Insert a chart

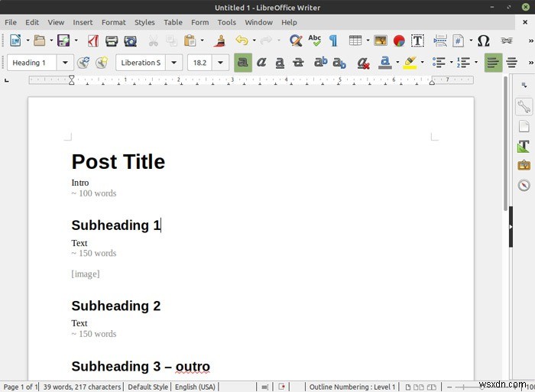pos(399,40)
